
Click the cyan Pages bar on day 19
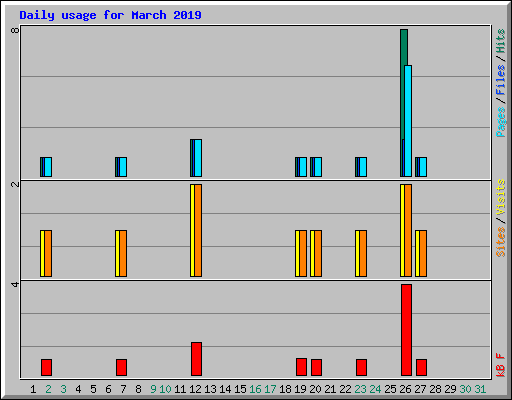pyautogui.click(x=303, y=167)
